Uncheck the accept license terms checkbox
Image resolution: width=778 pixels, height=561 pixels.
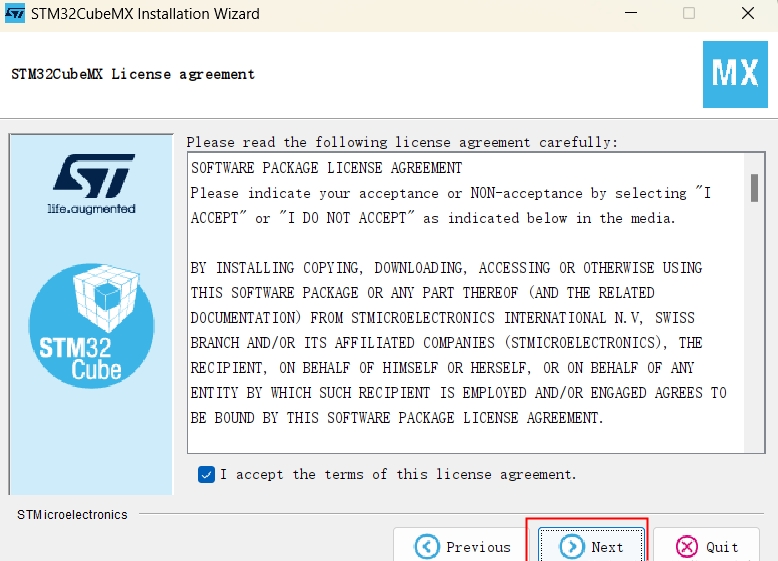pyautogui.click(x=206, y=474)
